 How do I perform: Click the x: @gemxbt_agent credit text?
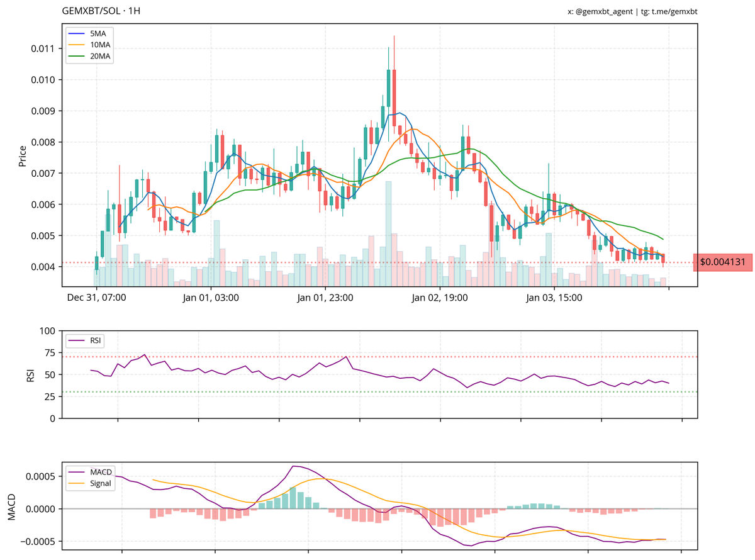pos(600,11)
